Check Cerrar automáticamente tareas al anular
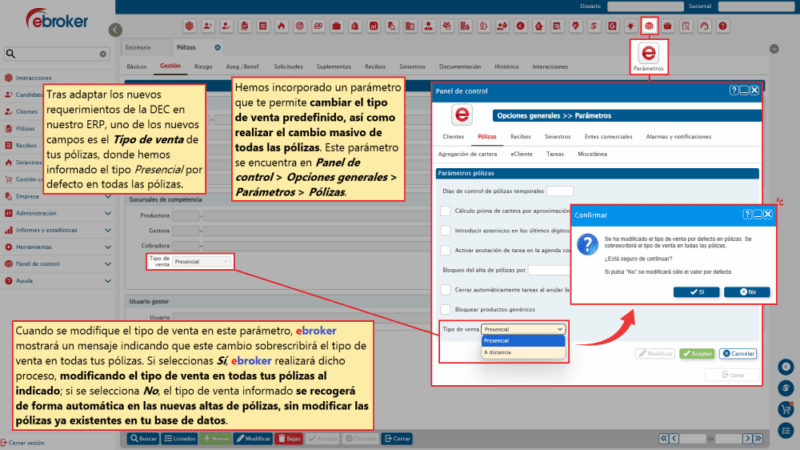The height and width of the screenshot is (450, 800). [x=445, y=290]
